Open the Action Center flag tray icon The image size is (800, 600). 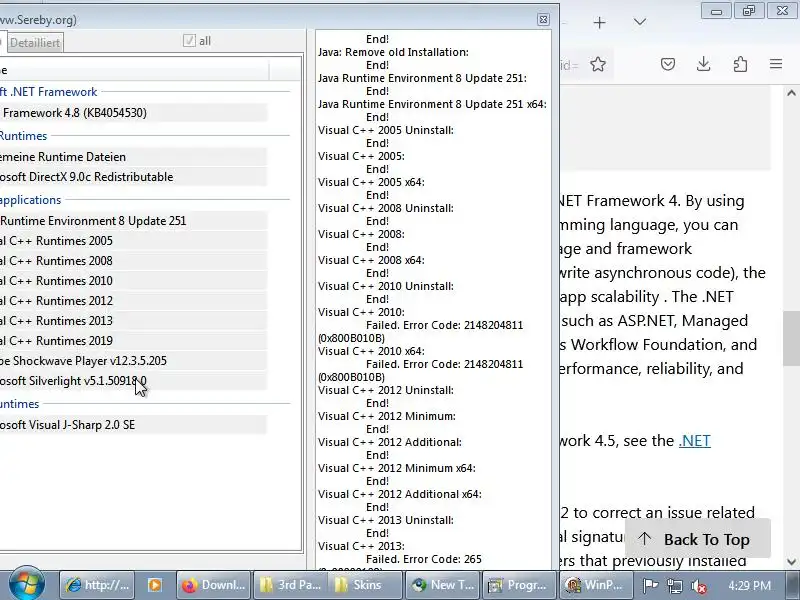[x=650, y=586]
